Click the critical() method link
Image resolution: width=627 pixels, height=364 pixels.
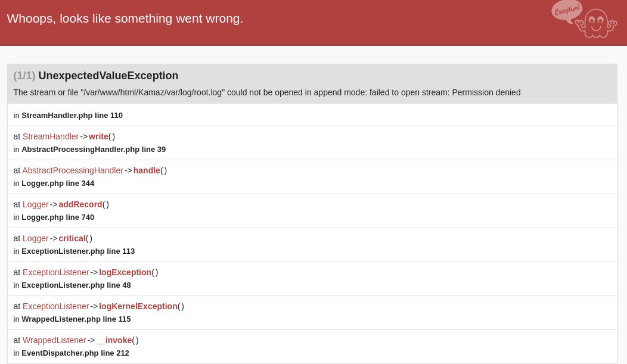[x=72, y=238]
